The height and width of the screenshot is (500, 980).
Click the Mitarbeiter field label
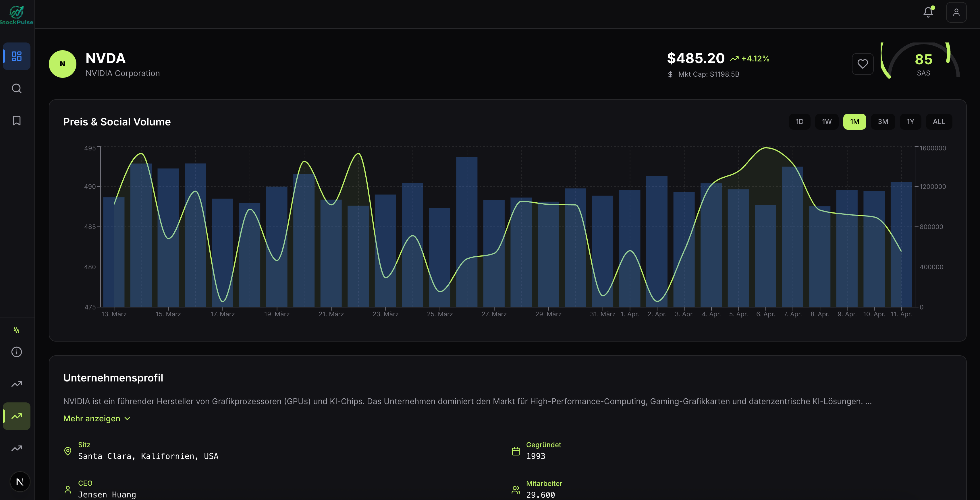click(544, 484)
